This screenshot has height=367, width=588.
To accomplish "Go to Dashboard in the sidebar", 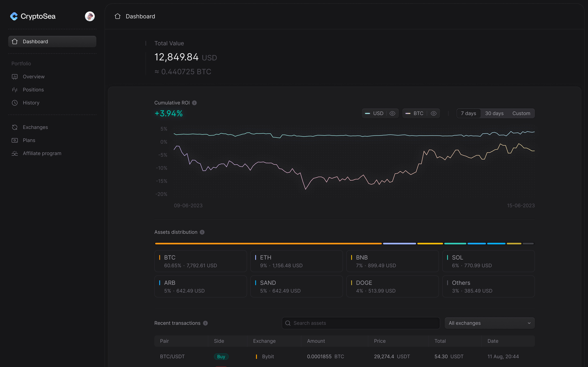I will click(x=52, y=41).
